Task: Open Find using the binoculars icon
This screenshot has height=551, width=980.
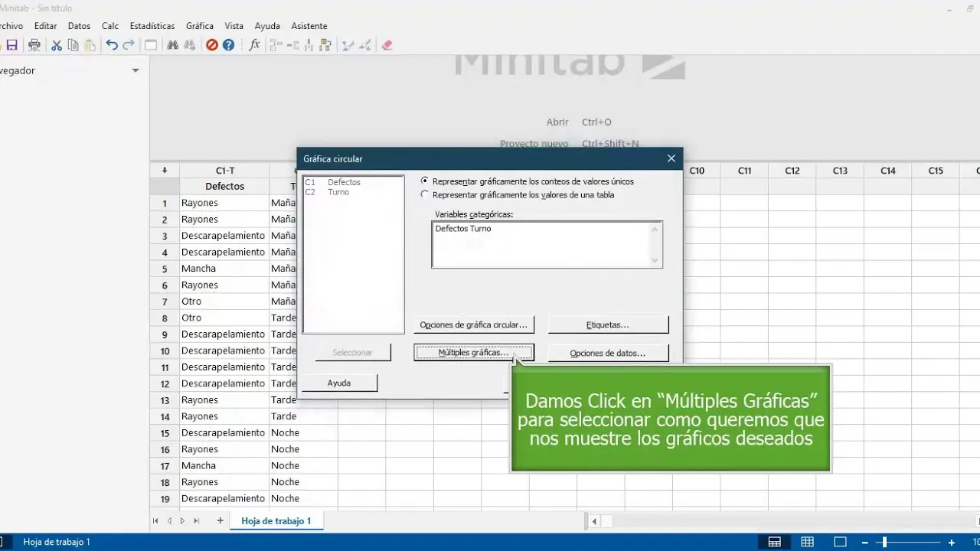Action: click(172, 44)
